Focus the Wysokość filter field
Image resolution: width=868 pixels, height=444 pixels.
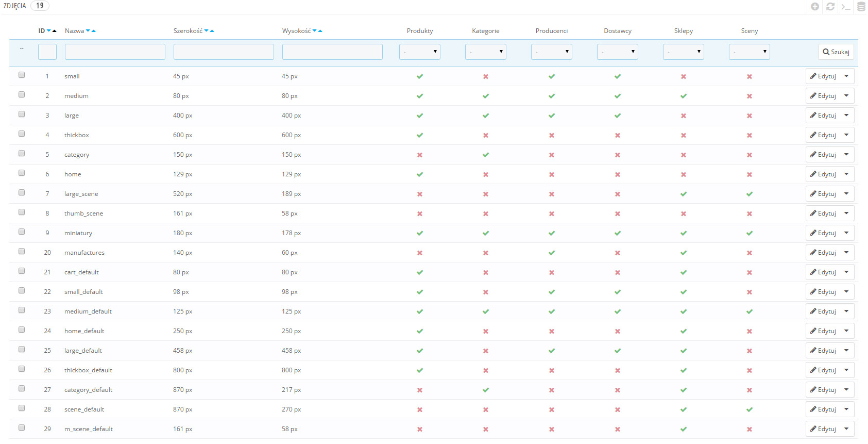pyautogui.click(x=332, y=52)
